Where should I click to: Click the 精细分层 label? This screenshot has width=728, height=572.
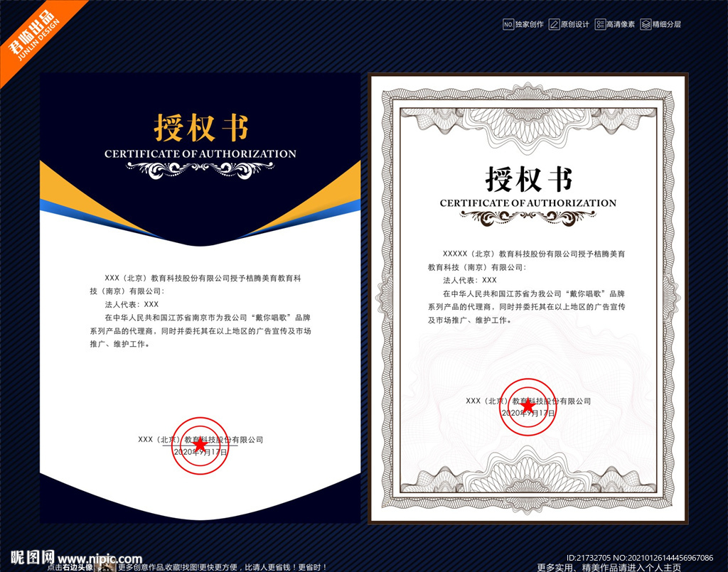pyautogui.click(x=667, y=25)
